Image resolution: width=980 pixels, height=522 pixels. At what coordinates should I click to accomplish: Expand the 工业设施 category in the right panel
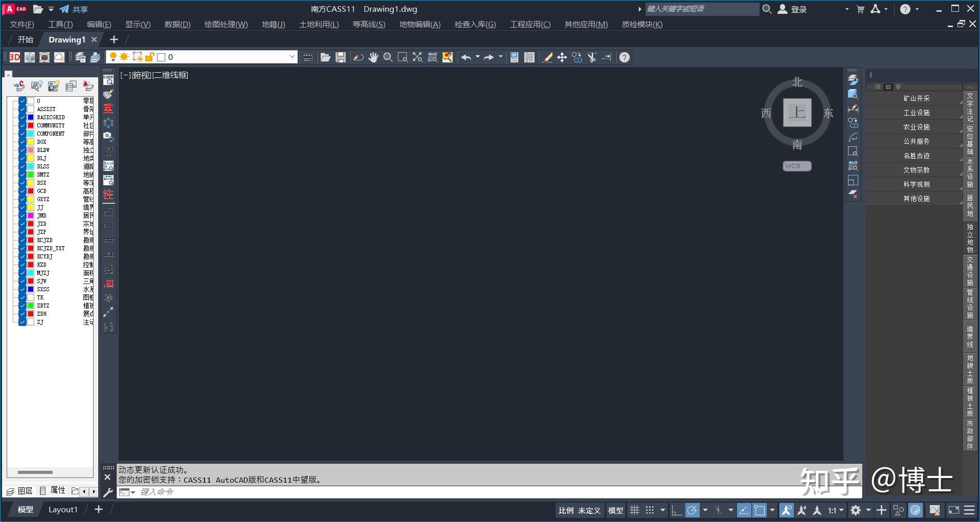pyautogui.click(x=917, y=112)
